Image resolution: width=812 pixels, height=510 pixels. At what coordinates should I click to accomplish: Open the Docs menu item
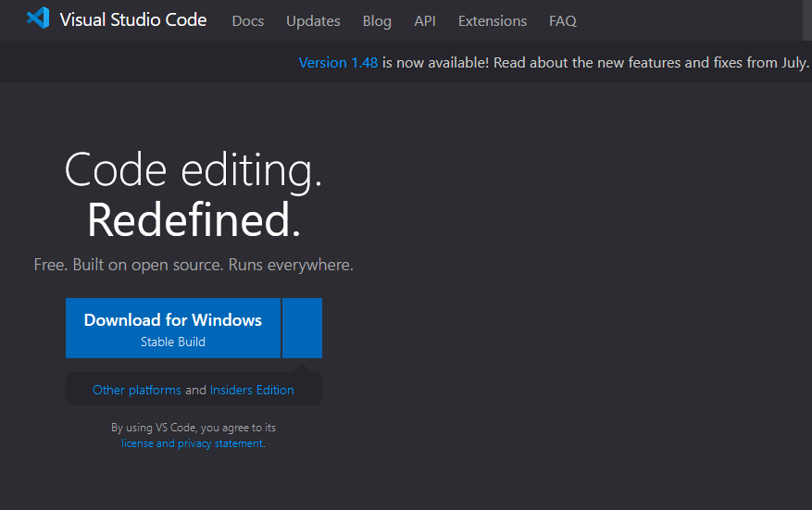[248, 20]
